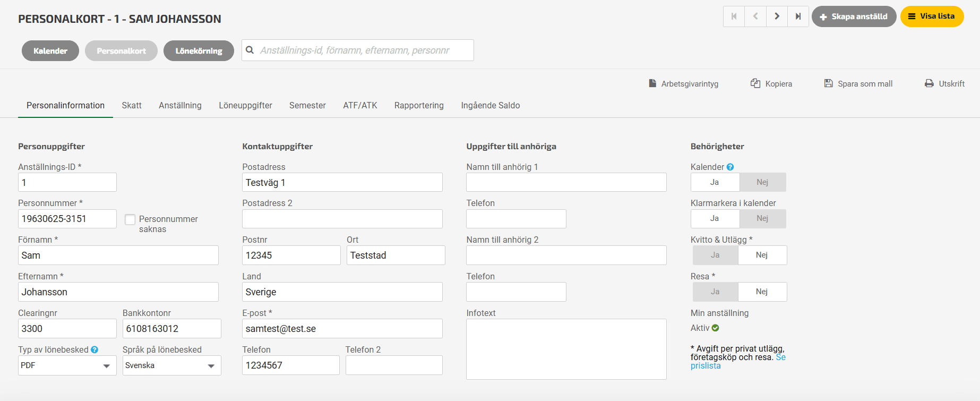
Task: Go to the first employee record
Action: tap(734, 16)
